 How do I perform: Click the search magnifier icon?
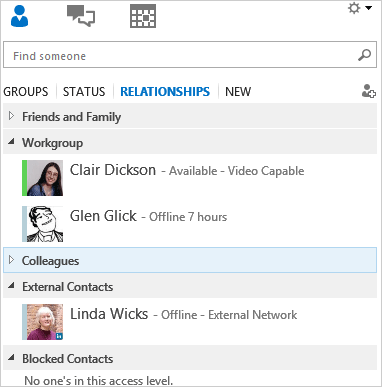(x=364, y=55)
